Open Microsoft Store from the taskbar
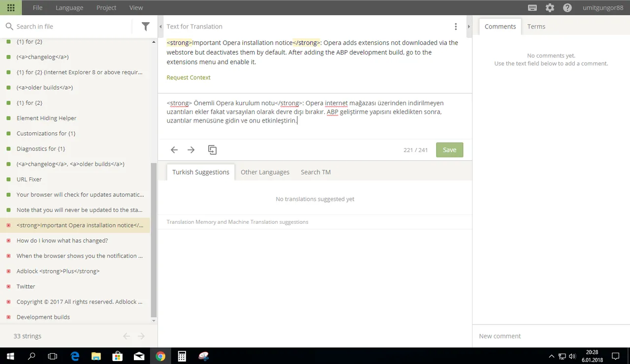Viewport: 630px width, 364px height. 118,356
